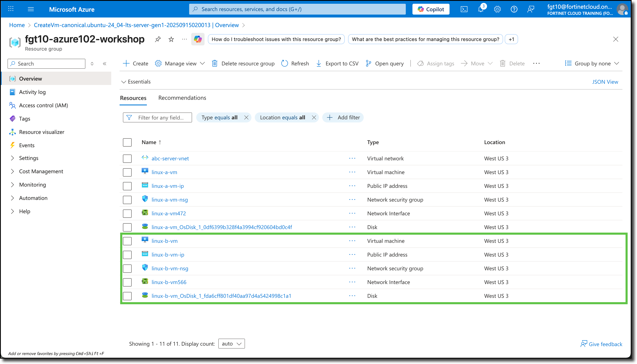The height and width of the screenshot is (364, 637).
Task: Open the Cloud Shell terminal
Action: point(464,9)
